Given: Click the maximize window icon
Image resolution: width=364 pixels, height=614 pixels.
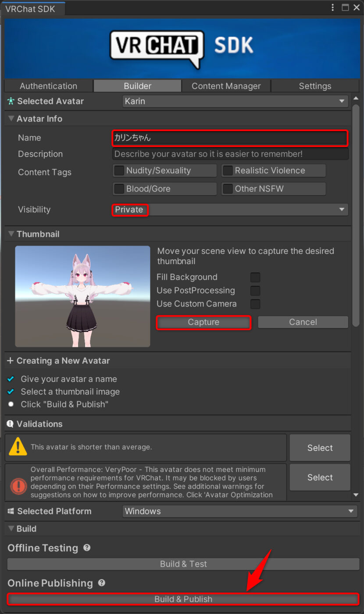Looking at the screenshot, I should pyautogui.click(x=345, y=8).
